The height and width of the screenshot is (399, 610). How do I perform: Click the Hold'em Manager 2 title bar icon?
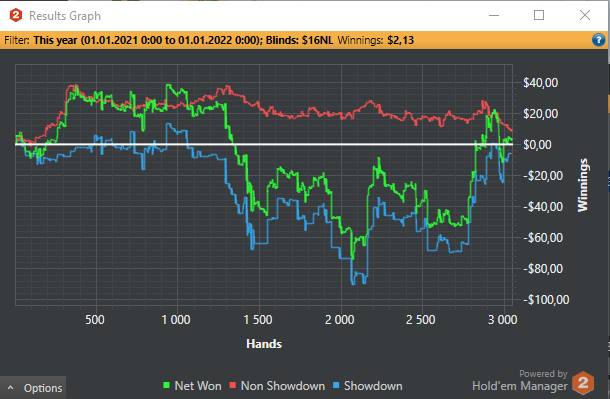(x=16, y=16)
